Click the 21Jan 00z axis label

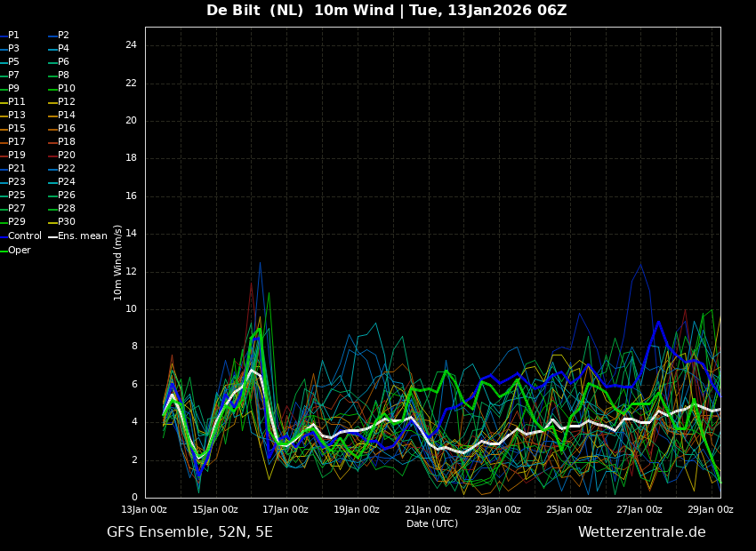(428, 509)
